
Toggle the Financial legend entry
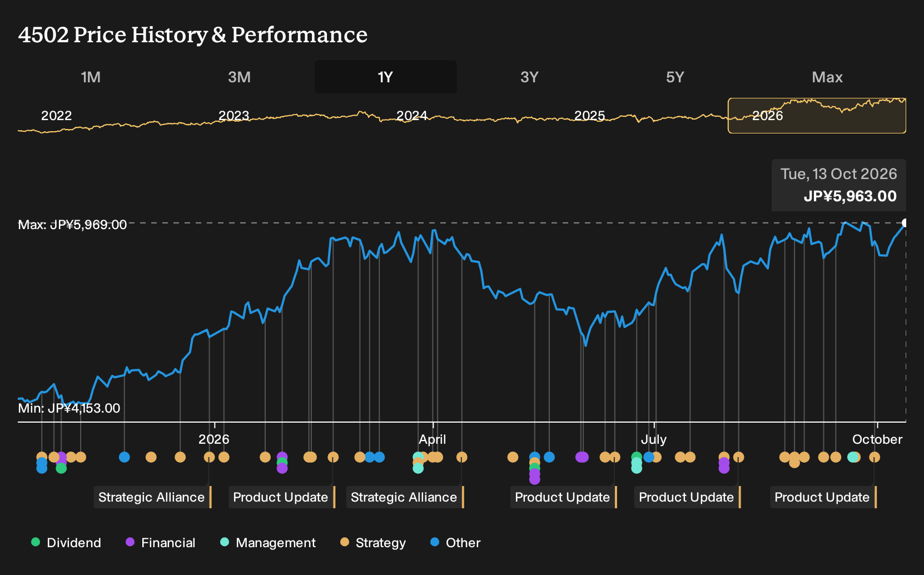pos(161,543)
